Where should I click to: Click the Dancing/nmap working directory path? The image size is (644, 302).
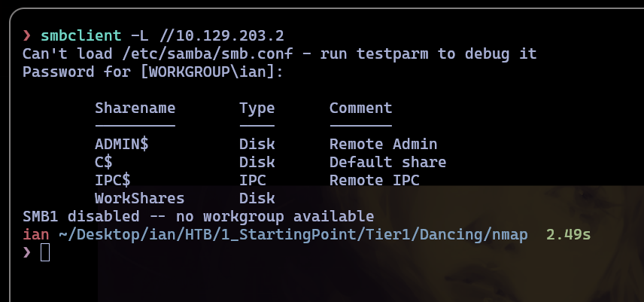click(x=474, y=235)
